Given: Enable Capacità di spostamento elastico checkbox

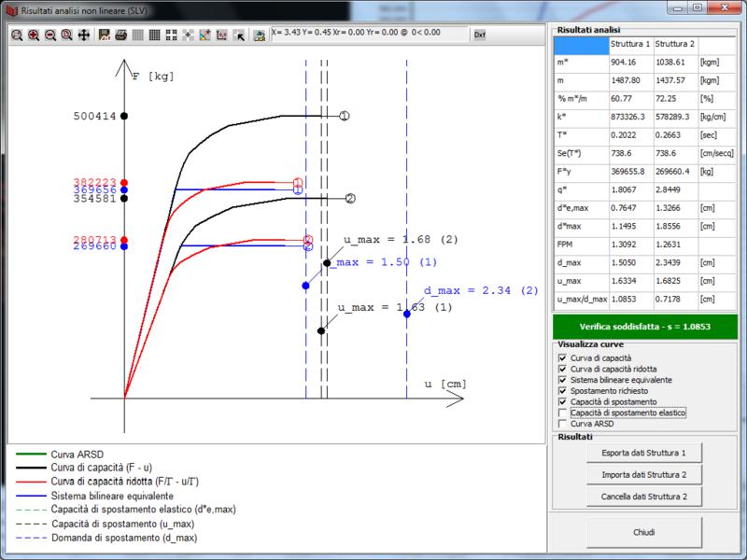Looking at the screenshot, I should pos(562,413).
